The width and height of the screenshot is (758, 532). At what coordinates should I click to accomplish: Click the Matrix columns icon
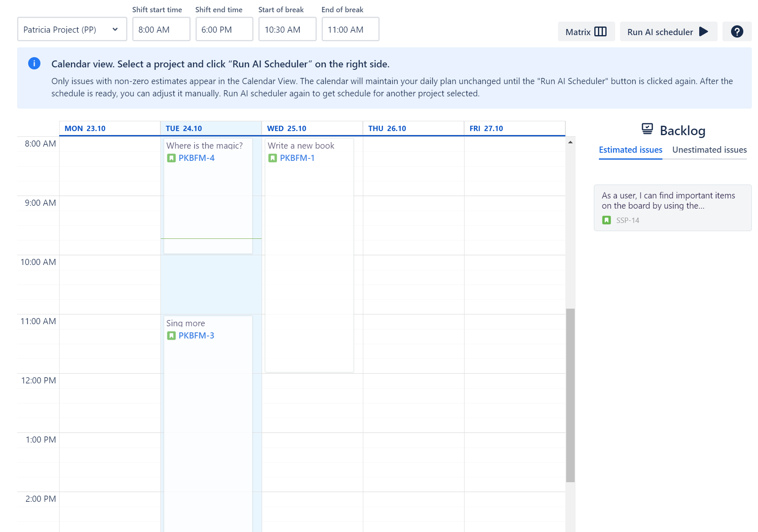[x=600, y=31]
